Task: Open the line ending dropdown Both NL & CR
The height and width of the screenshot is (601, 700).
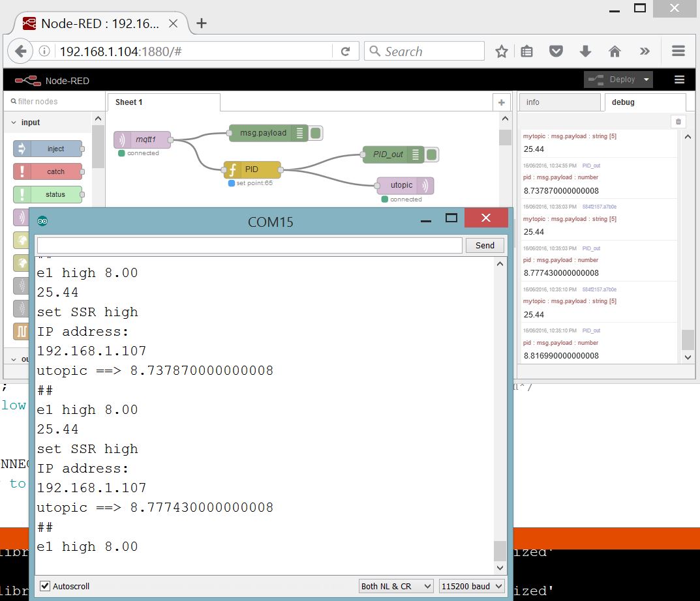Action: click(396, 586)
